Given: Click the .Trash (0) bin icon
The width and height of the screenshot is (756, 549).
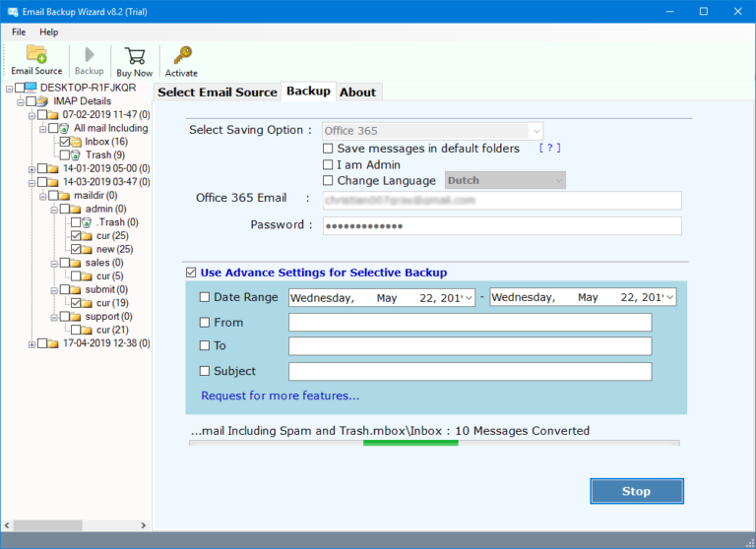Looking at the screenshot, I should [x=87, y=222].
